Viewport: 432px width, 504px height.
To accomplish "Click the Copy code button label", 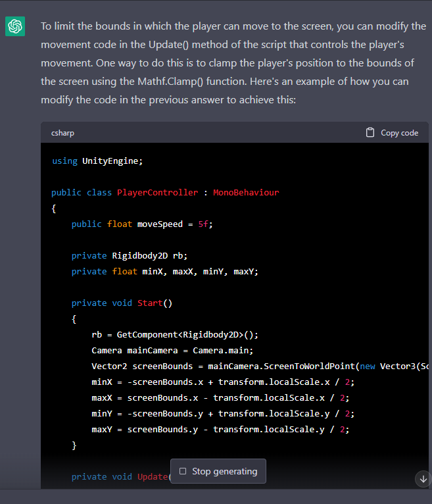I will click(399, 133).
